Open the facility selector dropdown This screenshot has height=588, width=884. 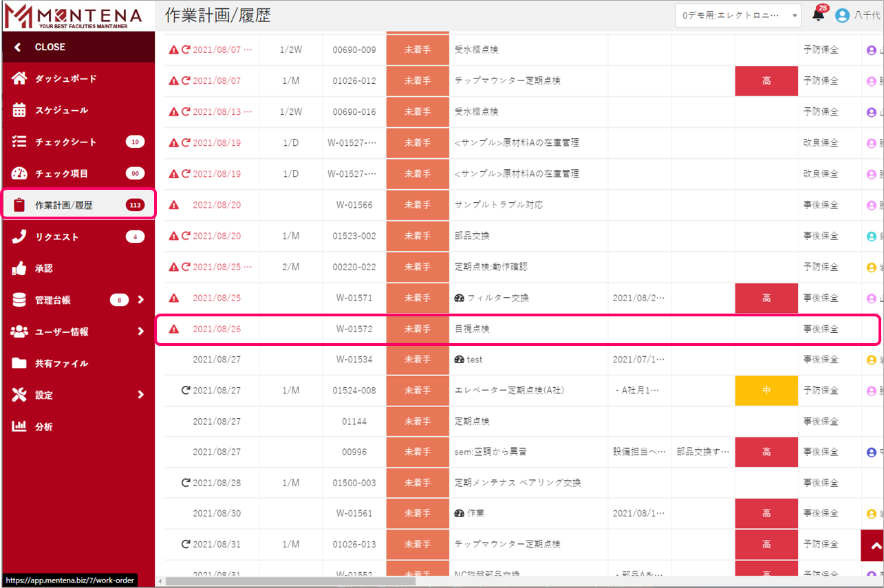tap(738, 15)
